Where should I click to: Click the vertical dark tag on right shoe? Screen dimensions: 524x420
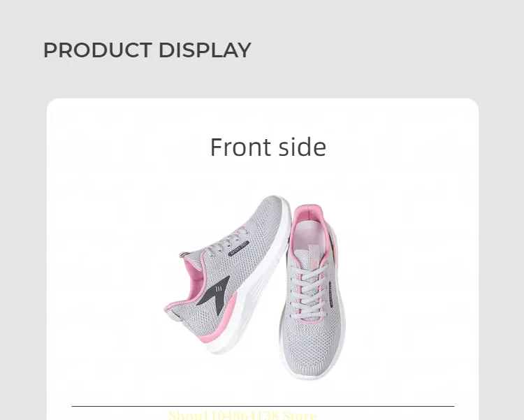click(330, 294)
